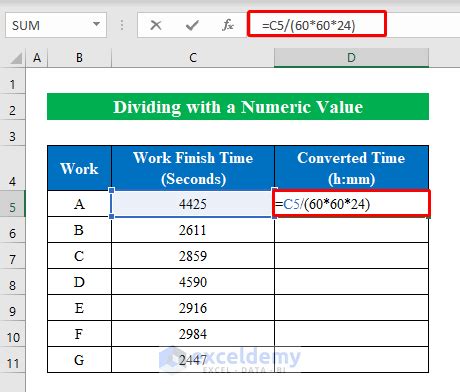460x392 pixels.
Task: Select all cells via the corner triangle
Action: coord(16,58)
